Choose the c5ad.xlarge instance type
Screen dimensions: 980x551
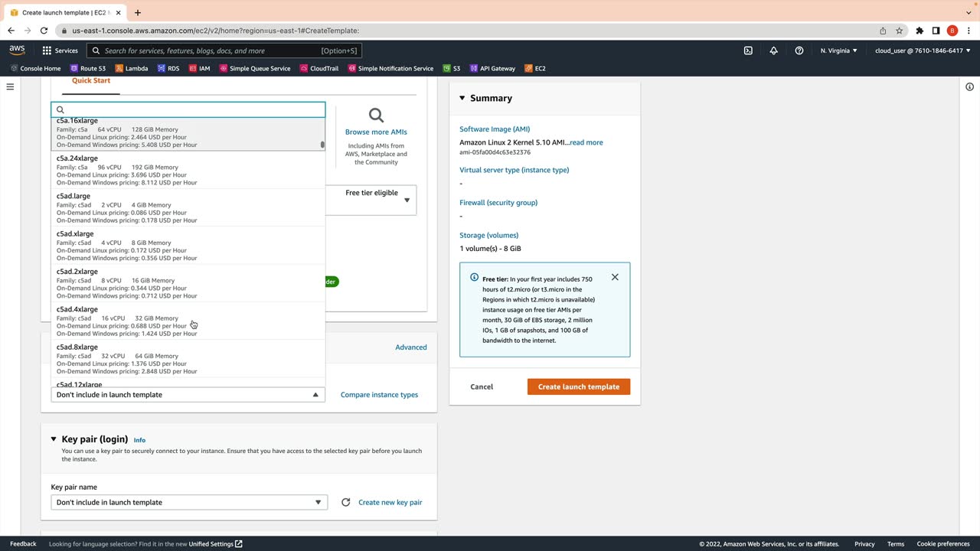(188, 246)
